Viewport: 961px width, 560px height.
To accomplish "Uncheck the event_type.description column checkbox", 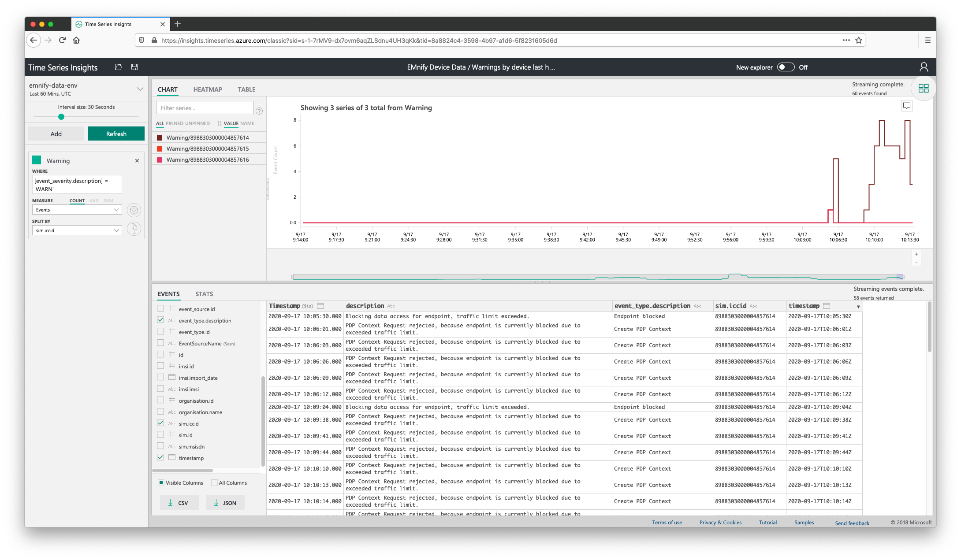I will [x=160, y=320].
